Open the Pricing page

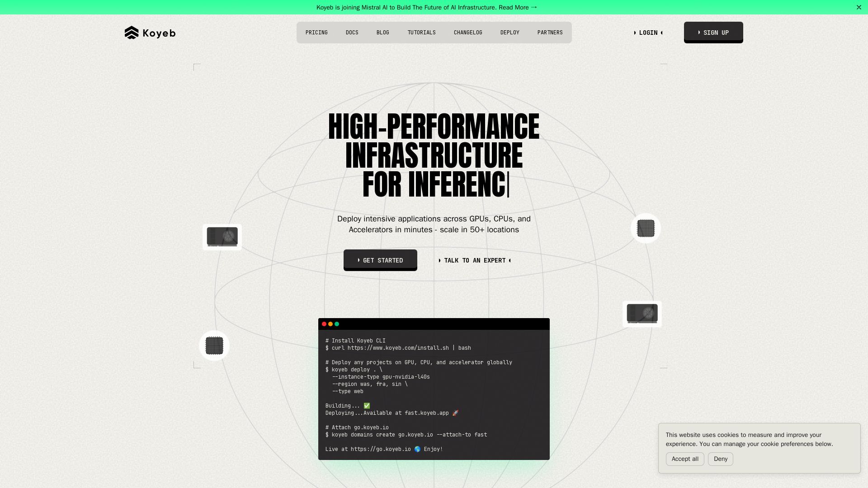316,33
